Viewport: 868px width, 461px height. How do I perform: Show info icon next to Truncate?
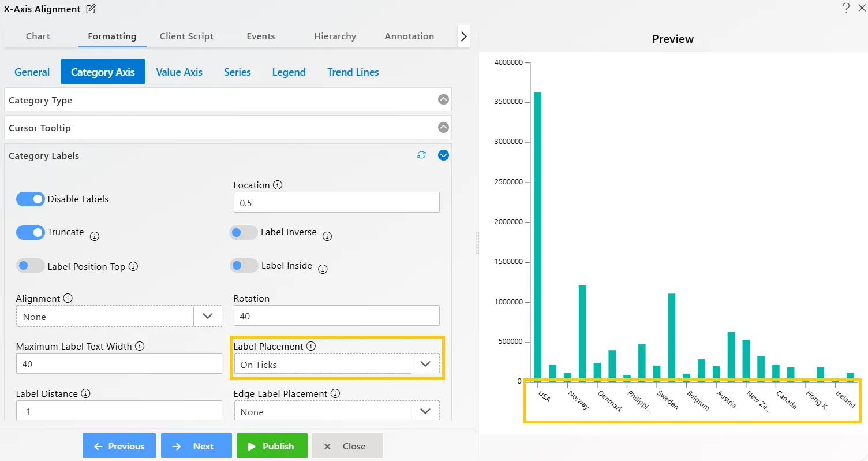[x=95, y=236]
